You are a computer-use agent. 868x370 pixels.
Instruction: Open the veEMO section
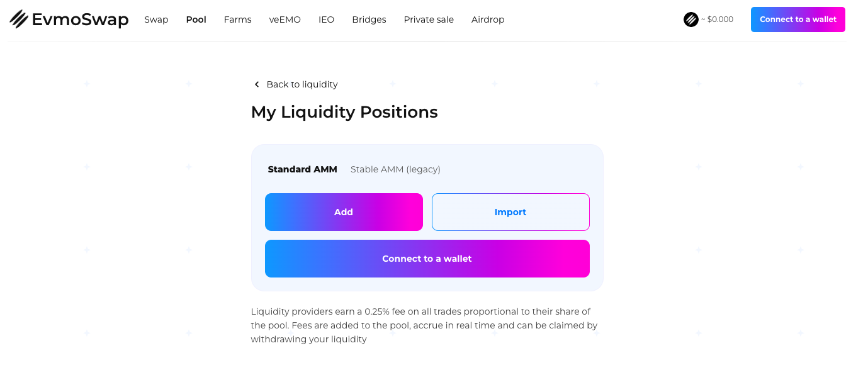tap(285, 20)
